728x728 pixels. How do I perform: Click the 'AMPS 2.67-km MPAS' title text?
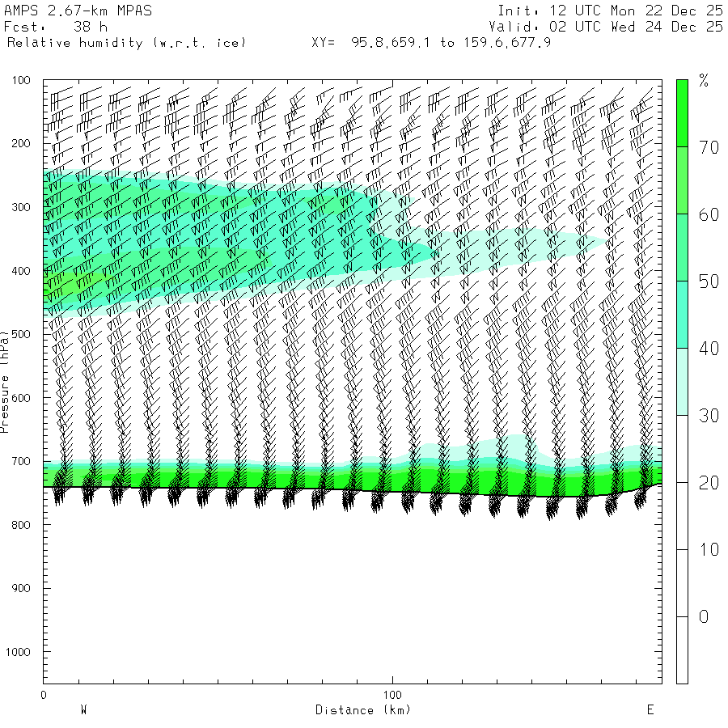coord(78,11)
